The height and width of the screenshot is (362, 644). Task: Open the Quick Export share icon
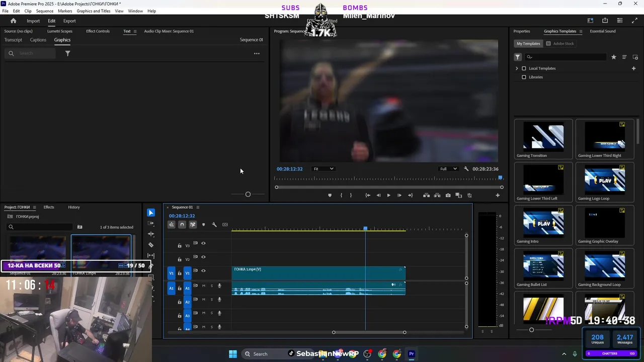pyautogui.click(x=605, y=21)
